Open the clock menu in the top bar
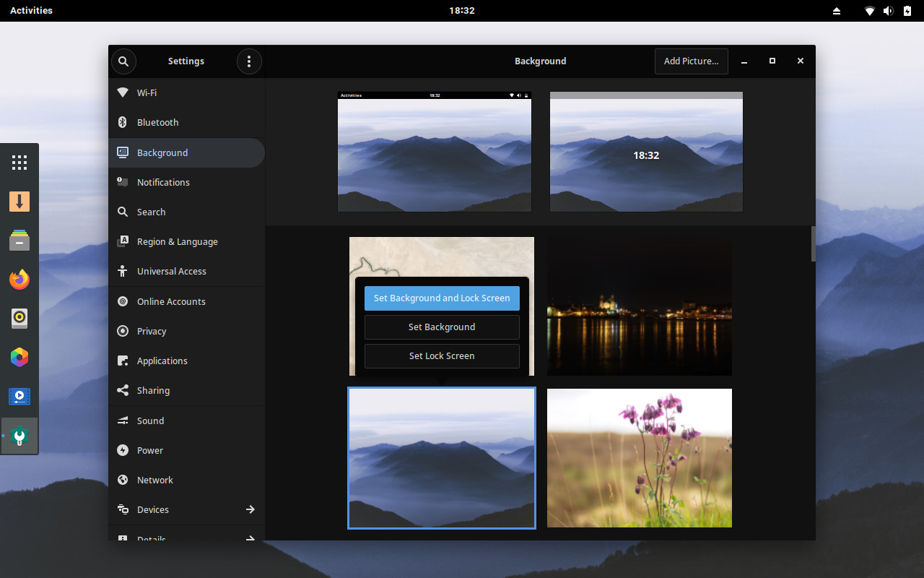This screenshot has width=924, height=578. click(x=462, y=11)
